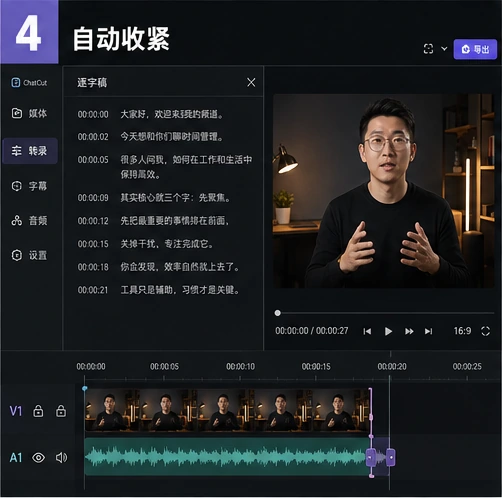Toggle second lock icon on V1 track
Image resolution: width=502 pixels, height=498 pixels.
tap(61, 411)
